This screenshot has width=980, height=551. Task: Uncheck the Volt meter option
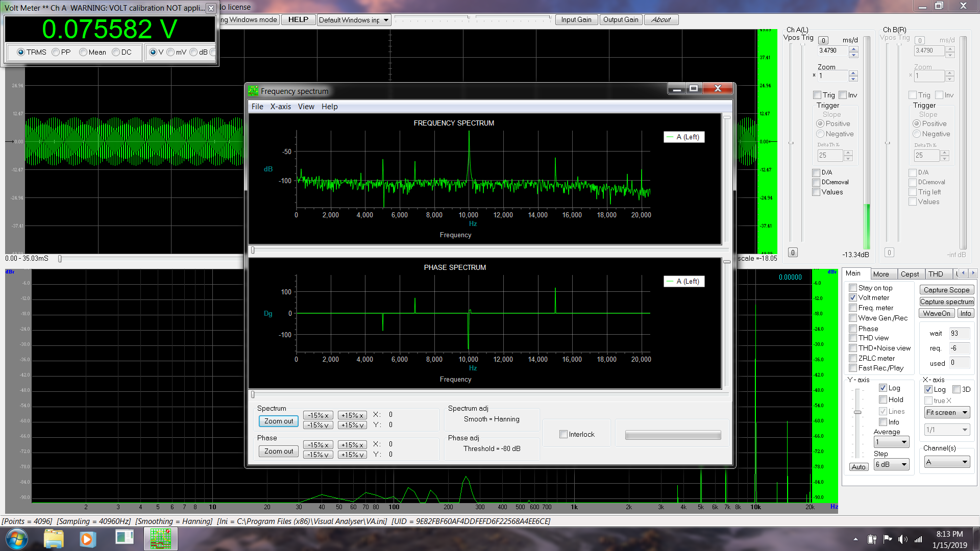[x=852, y=297]
